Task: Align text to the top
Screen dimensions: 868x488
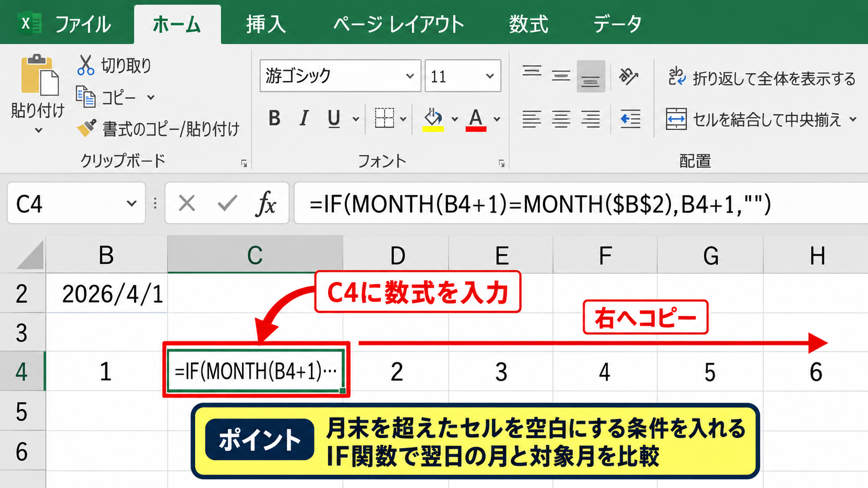Action: [x=532, y=72]
